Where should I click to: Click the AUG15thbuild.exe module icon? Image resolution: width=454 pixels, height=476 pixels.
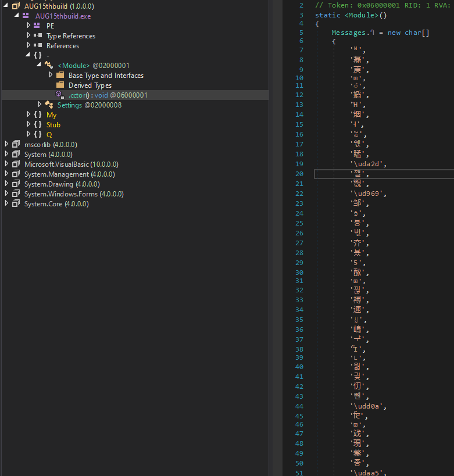27,16
